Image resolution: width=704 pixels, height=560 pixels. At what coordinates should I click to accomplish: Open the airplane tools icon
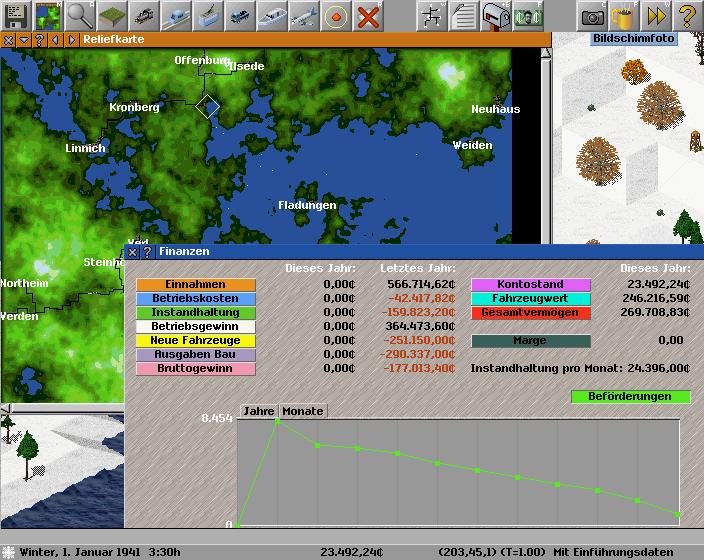tap(304, 16)
